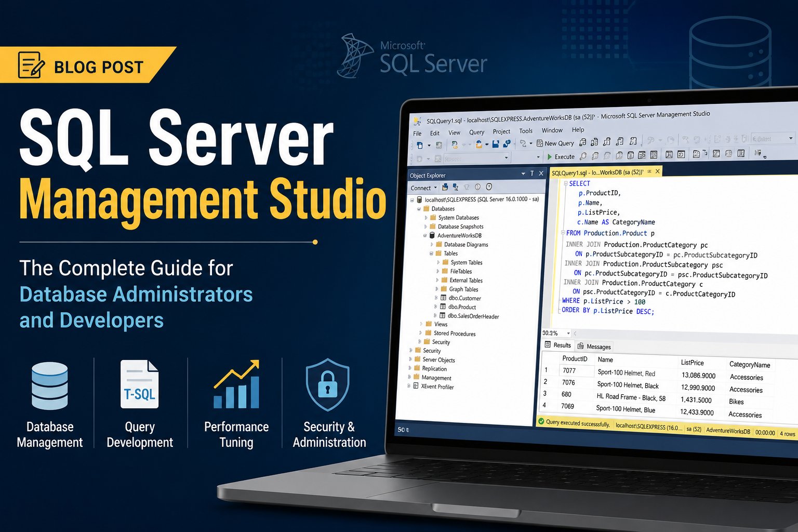Expand the System Databases folder
The image size is (798, 532).
(426, 218)
